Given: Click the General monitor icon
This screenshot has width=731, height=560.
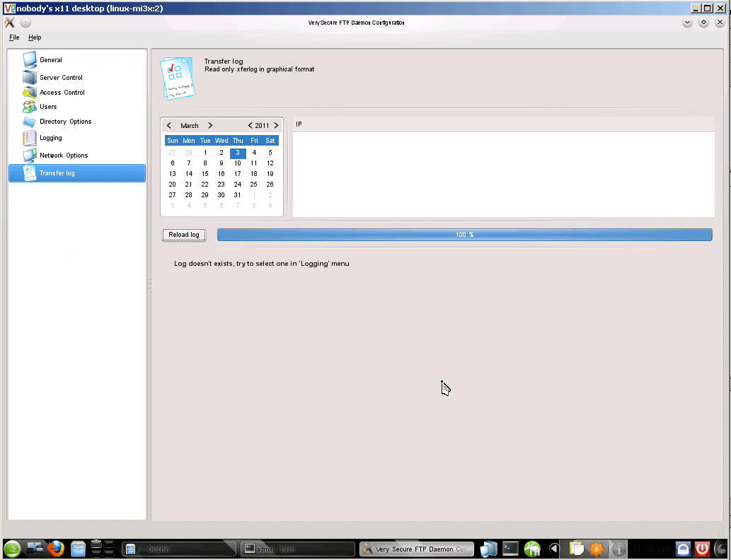Looking at the screenshot, I should pos(30,59).
